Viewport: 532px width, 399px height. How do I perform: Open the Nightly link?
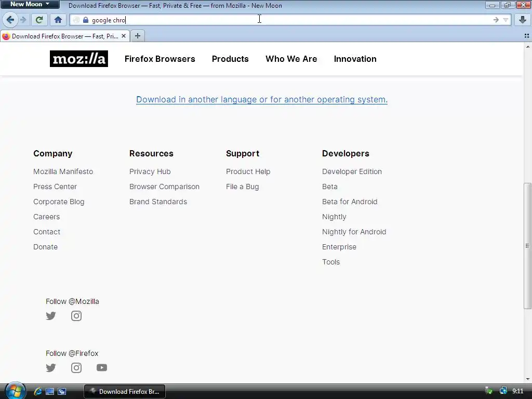click(x=334, y=217)
